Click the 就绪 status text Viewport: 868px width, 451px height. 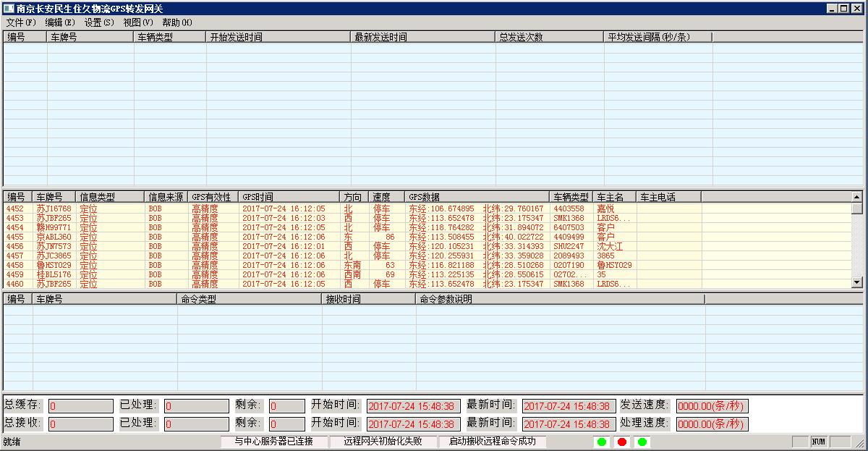click(x=12, y=442)
